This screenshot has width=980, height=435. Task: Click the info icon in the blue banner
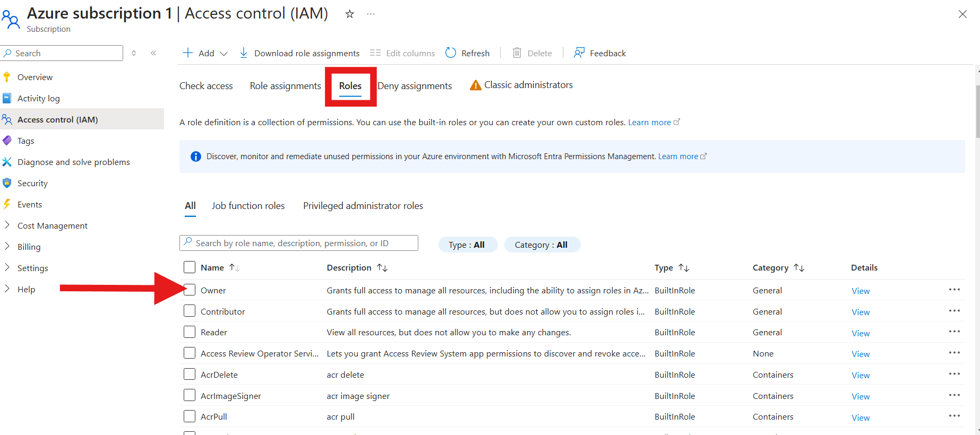(196, 156)
